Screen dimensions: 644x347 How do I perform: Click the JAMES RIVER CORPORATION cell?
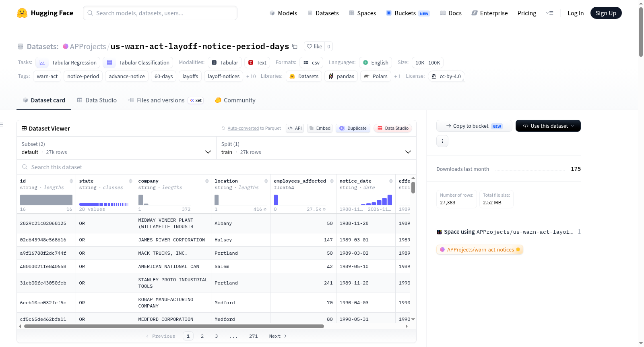tap(173, 240)
